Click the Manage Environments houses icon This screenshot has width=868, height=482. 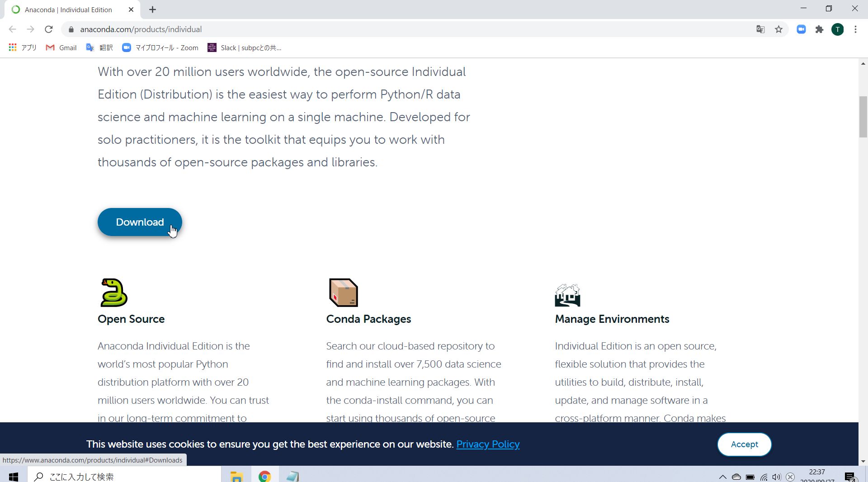coord(567,295)
